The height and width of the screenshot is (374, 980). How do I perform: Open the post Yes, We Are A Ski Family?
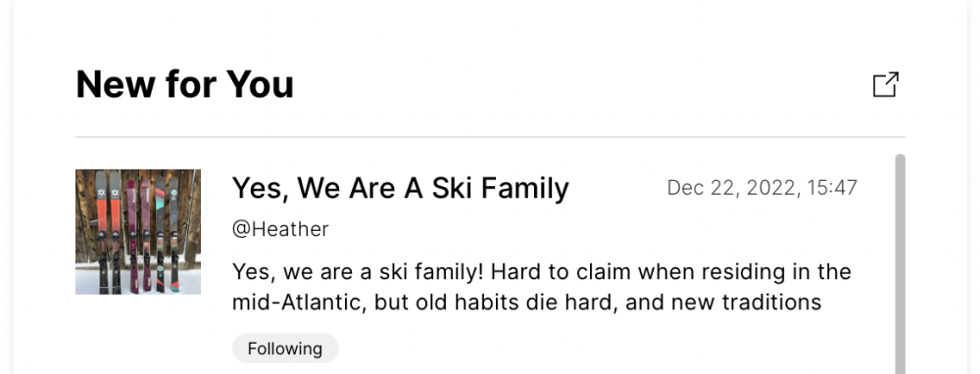pos(401,188)
